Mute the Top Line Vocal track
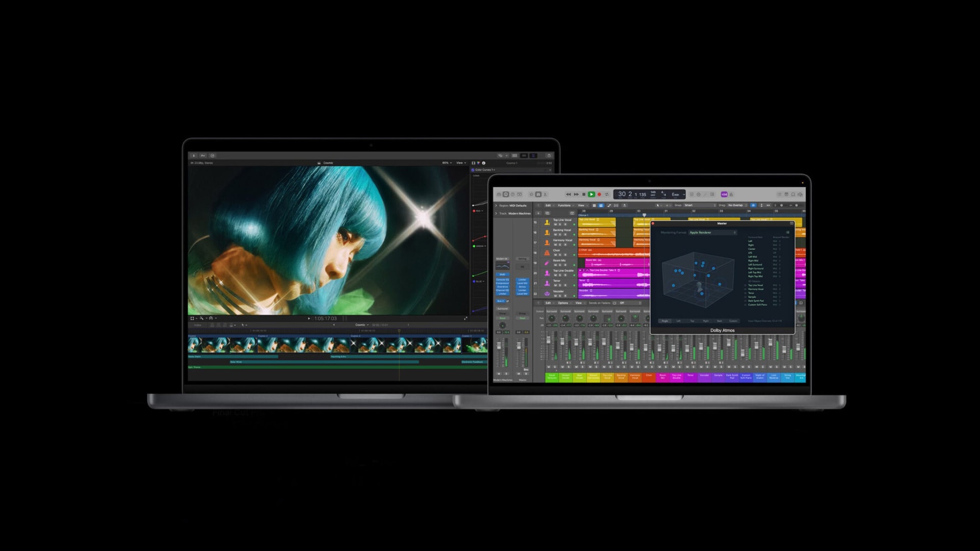The image size is (980, 551). coord(555,225)
